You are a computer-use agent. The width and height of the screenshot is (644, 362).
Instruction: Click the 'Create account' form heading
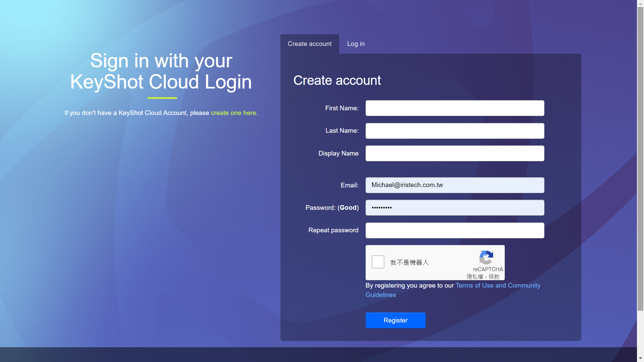click(337, 80)
